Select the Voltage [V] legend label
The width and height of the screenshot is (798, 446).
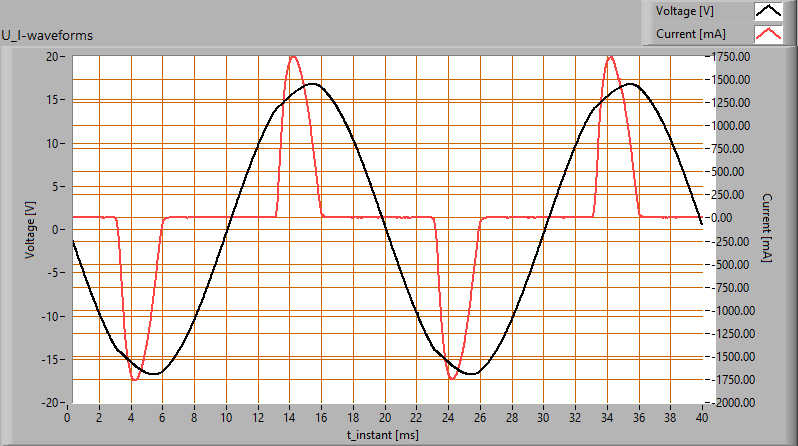(683, 11)
